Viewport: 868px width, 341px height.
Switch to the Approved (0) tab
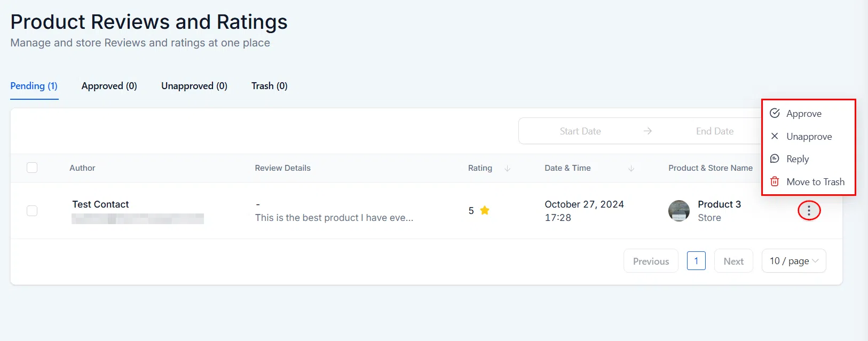tap(109, 86)
